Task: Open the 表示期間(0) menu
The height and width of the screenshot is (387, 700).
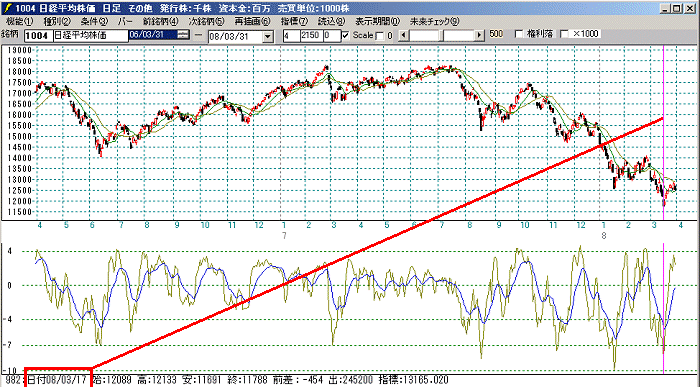Action: click(378, 21)
